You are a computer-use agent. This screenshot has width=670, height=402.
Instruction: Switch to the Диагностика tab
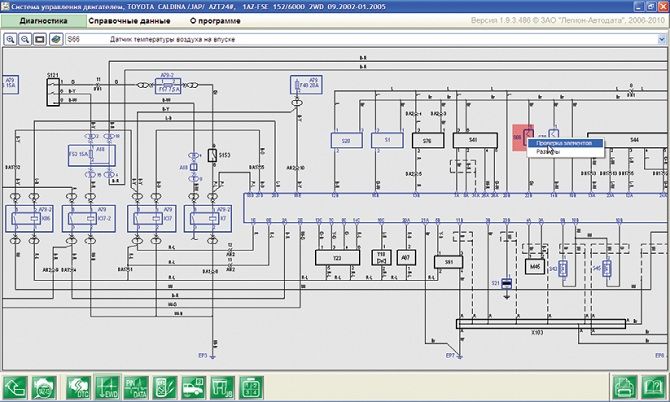[44, 21]
